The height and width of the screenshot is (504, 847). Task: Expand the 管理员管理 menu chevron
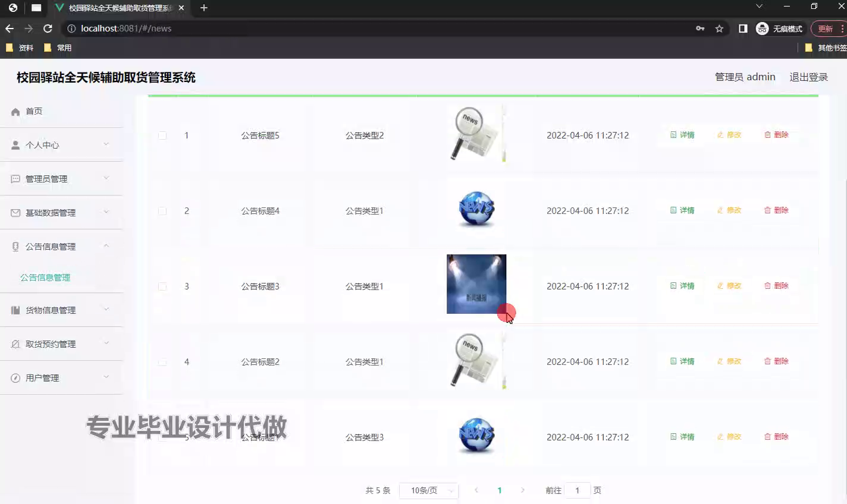(x=106, y=178)
